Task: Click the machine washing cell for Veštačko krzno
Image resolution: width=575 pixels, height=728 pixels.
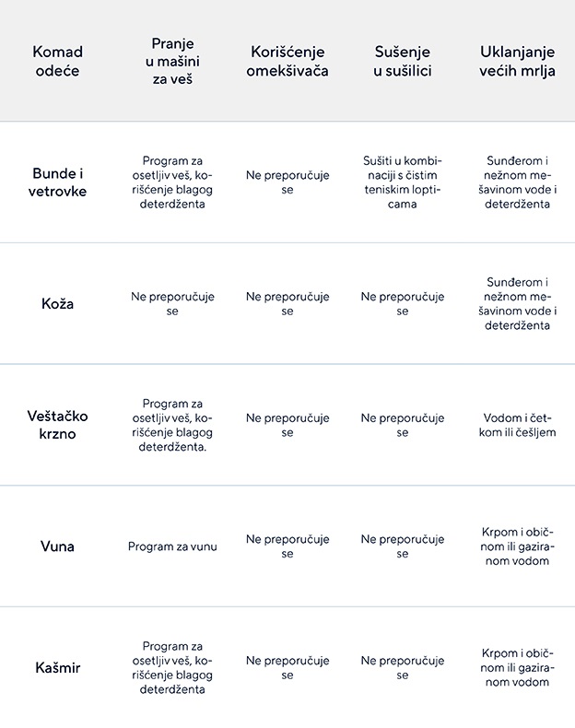Action: (x=172, y=425)
